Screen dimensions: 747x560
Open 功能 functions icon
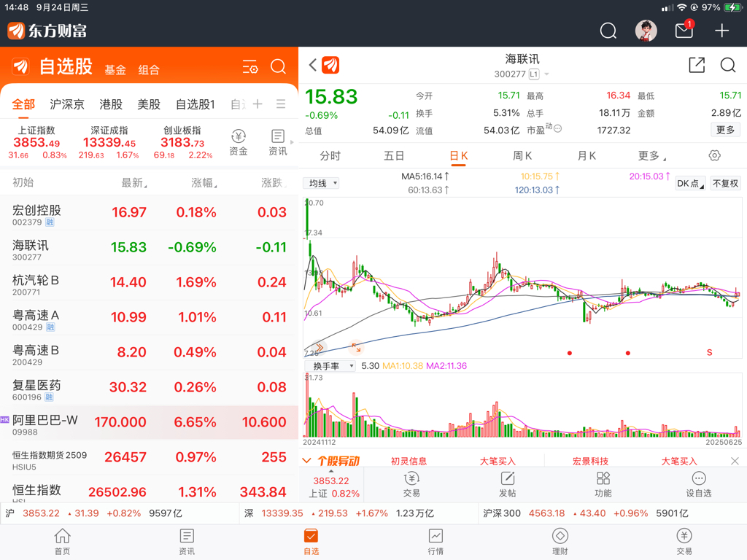point(603,484)
